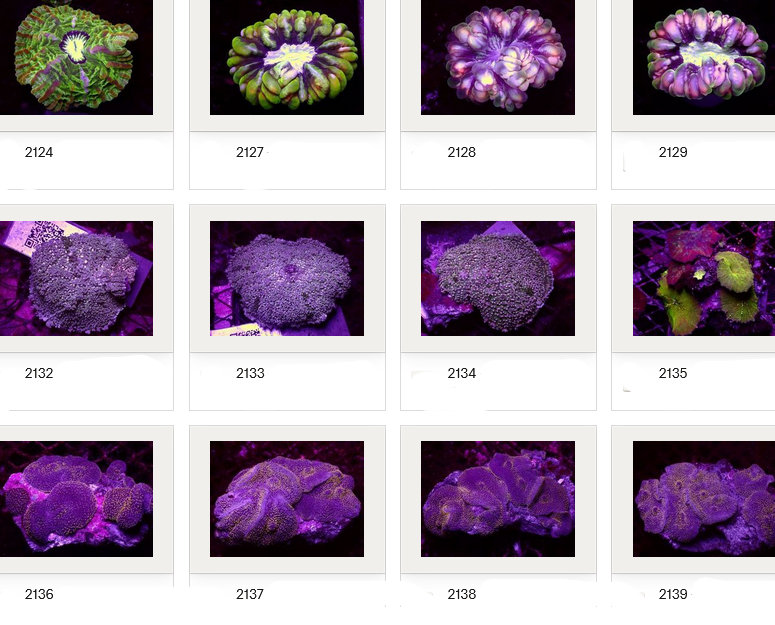Open the mushroom coral thumbnail labeled 2134

498,278
